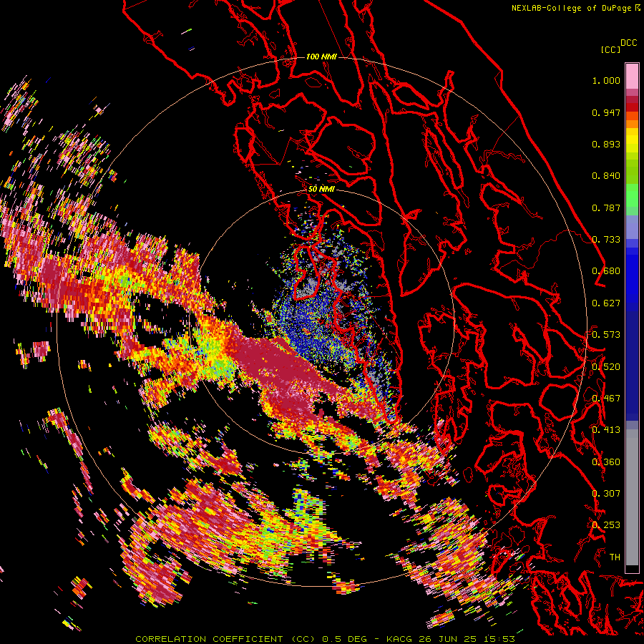The height and width of the screenshot is (644, 644).
Task: Click the 0.5 DEG elevation text
Action: pyautogui.click(x=345, y=639)
